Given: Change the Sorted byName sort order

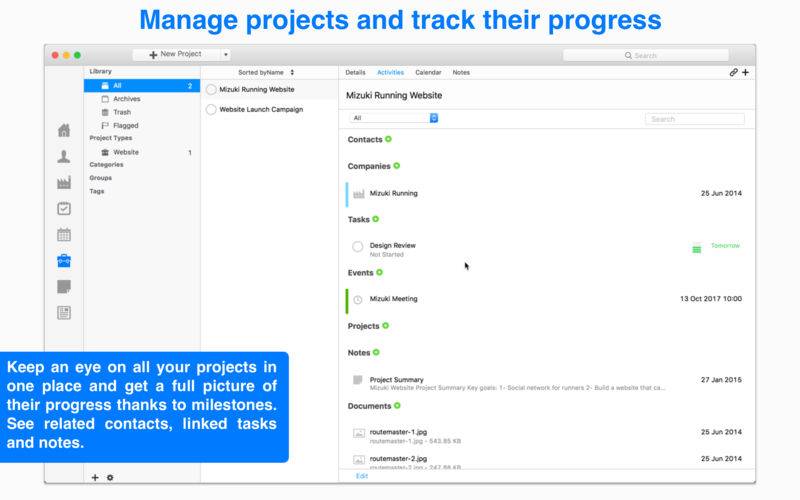Looking at the screenshot, I should click(266, 72).
